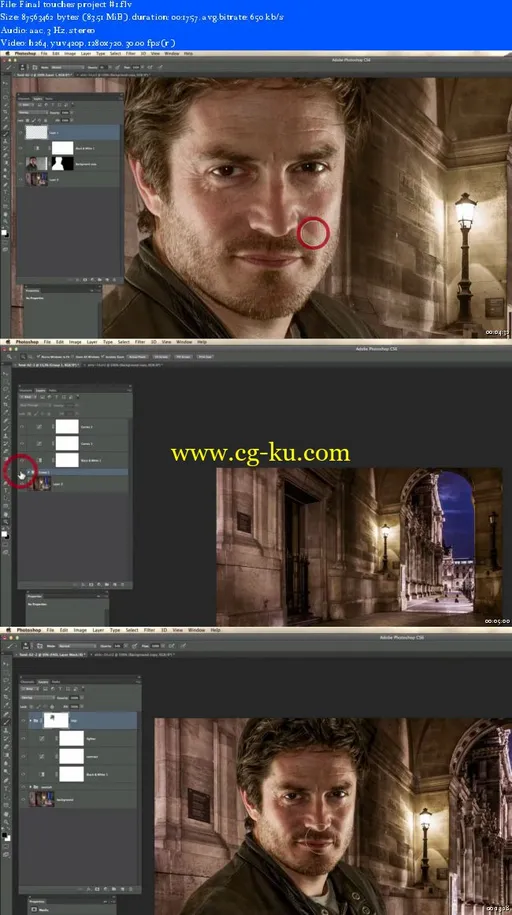The image size is (512, 915).
Task: Switch to Channels tab in top frame
Action: (x=24, y=99)
